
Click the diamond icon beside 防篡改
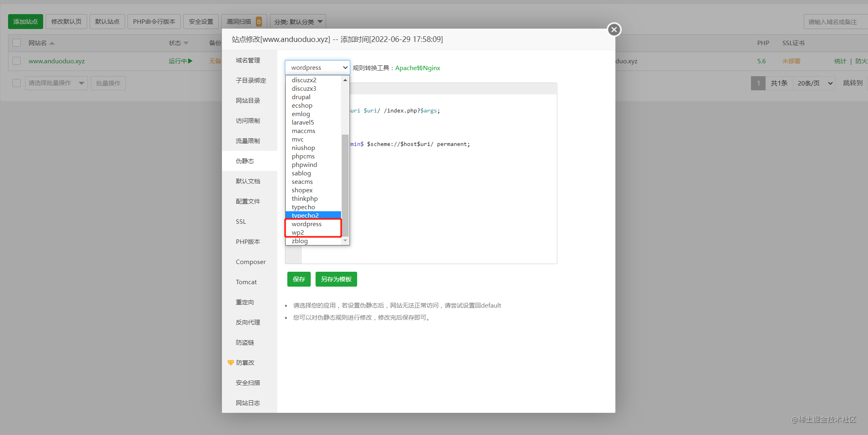pyautogui.click(x=231, y=363)
